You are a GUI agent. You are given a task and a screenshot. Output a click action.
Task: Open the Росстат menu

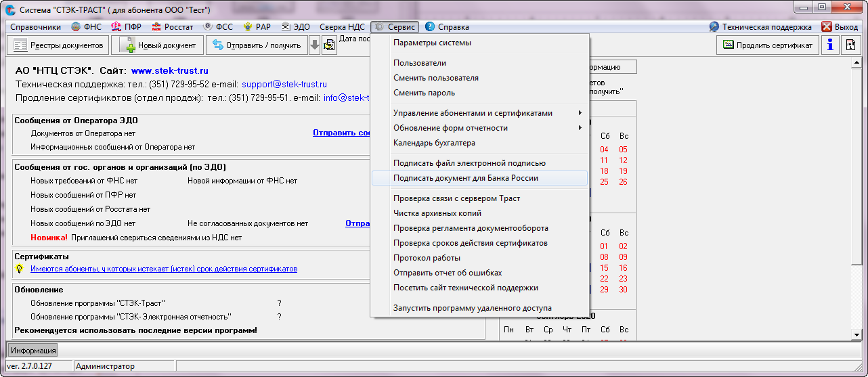(x=172, y=27)
